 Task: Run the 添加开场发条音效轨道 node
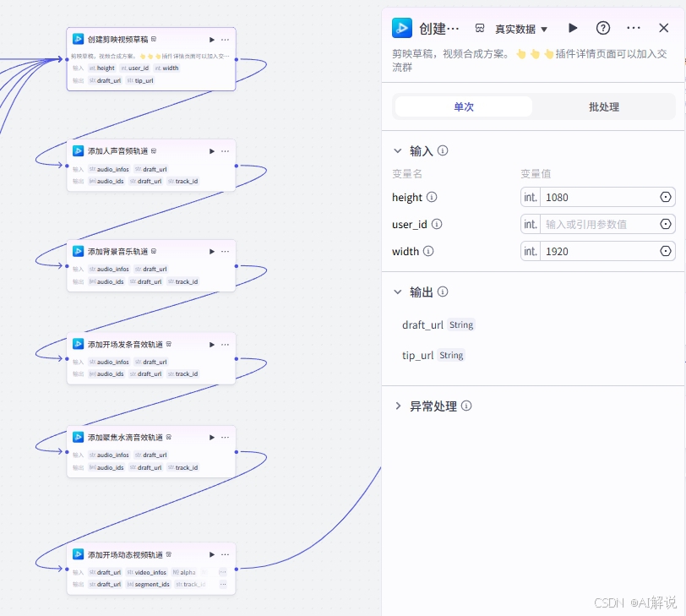point(212,345)
